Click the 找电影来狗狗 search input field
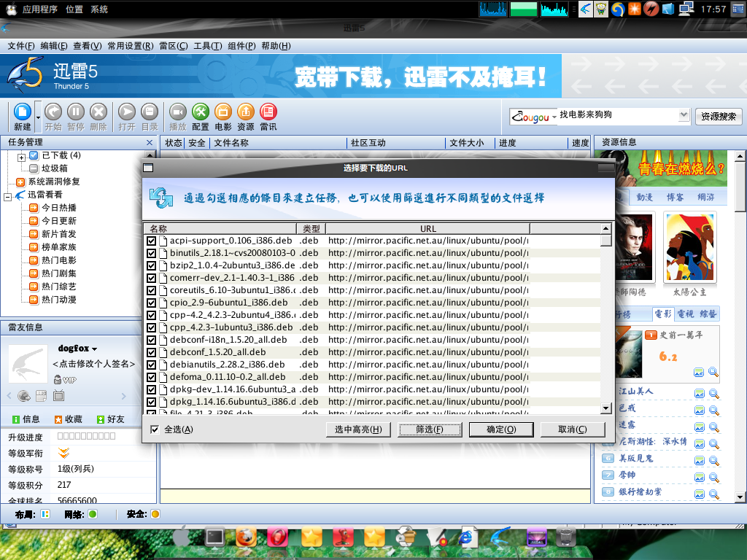 click(x=618, y=114)
